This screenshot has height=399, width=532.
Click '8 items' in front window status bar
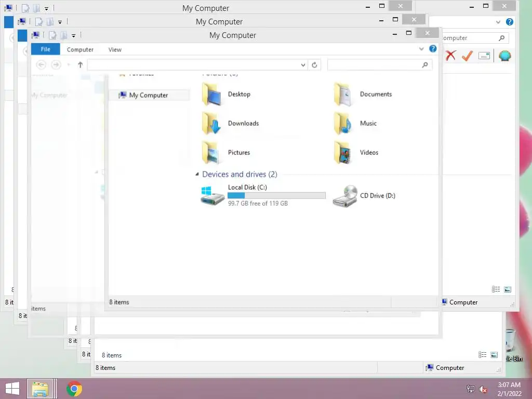(x=119, y=302)
